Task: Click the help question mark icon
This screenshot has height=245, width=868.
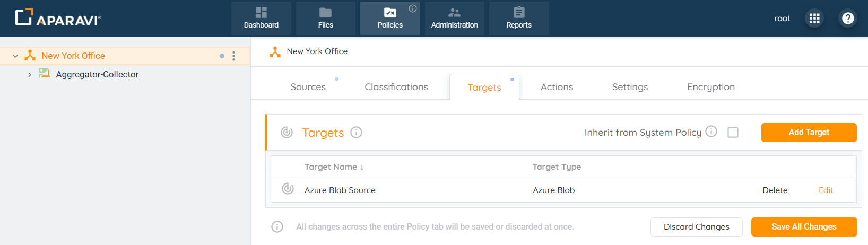Action: click(x=848, y=19)
